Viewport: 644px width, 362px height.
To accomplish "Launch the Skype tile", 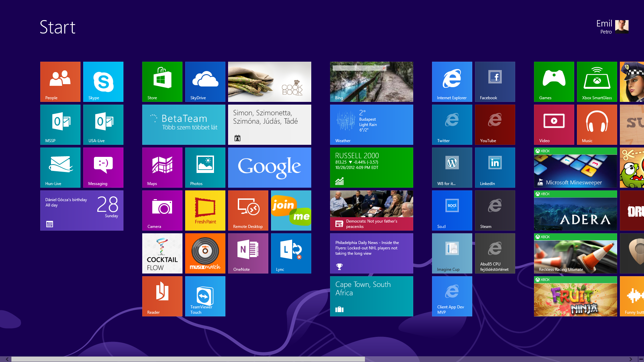I will coord(103,82).
